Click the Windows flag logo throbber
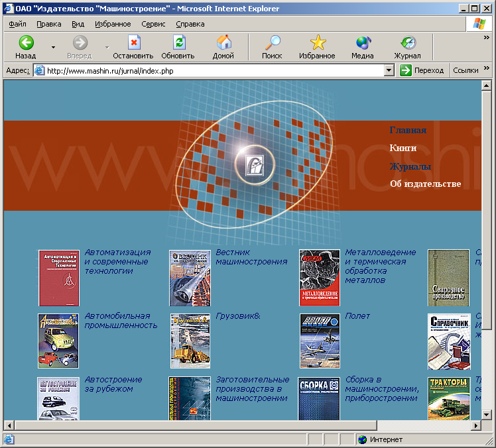Viewport: 496px width, 448px height. pyautogui.click(x=479, y=24)
